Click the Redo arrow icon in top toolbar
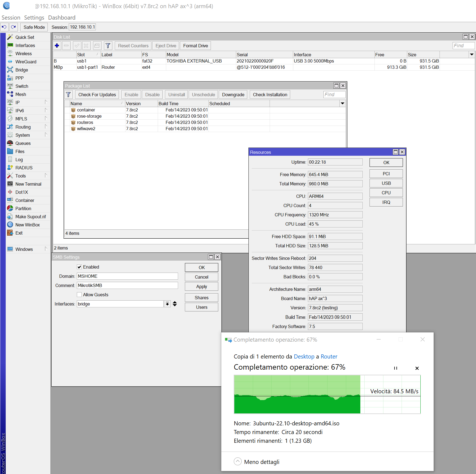Viewport: 476px width, 474px height. [13, 27]
